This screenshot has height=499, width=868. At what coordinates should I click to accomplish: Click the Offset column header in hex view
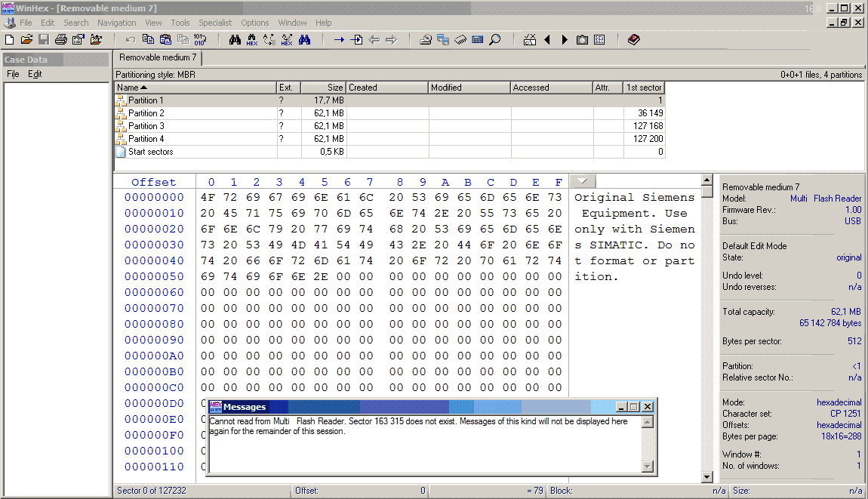(x=154, y=182)
